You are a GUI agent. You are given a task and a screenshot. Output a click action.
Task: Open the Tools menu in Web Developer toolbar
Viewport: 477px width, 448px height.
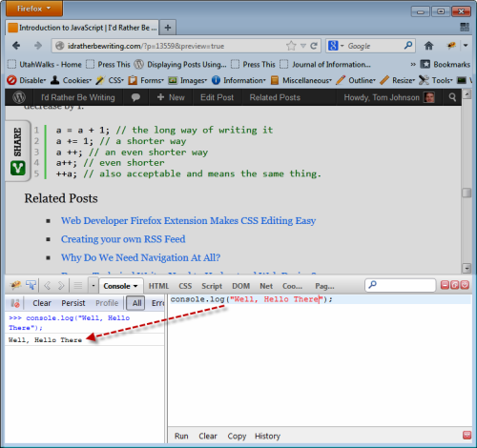tap(436, 80)
